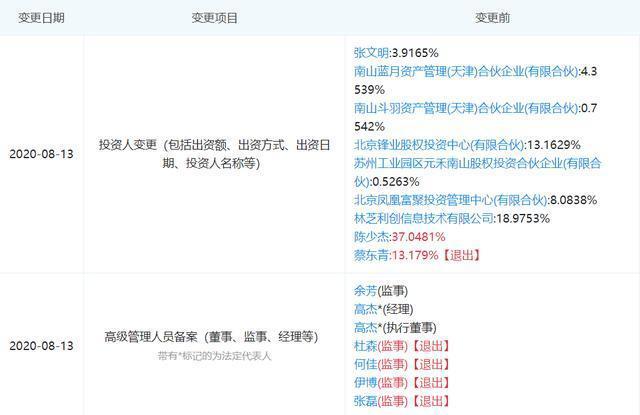Select date 2020-08-13 in 投资人变更 row
640x415 pixels.
(x=41, y=154)
